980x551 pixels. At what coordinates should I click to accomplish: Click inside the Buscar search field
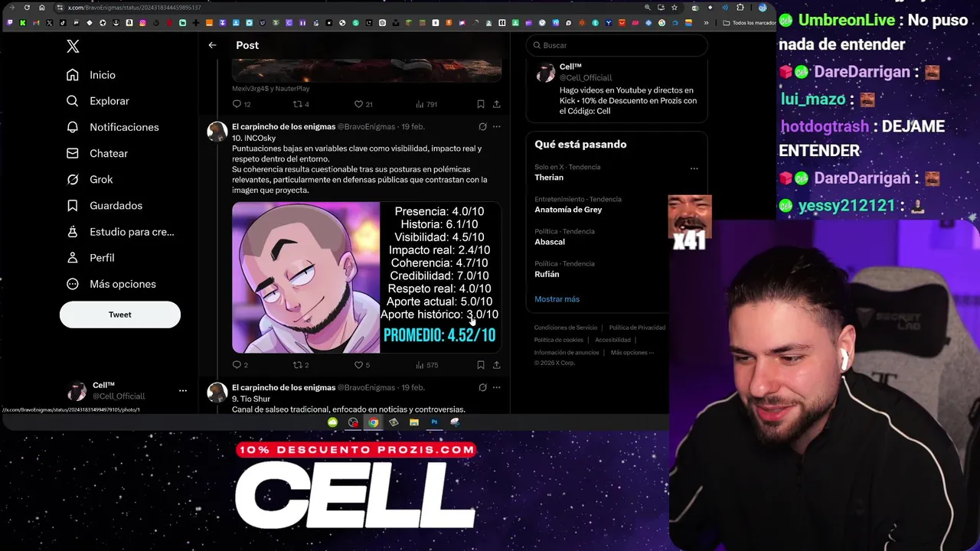coord(617,45)
